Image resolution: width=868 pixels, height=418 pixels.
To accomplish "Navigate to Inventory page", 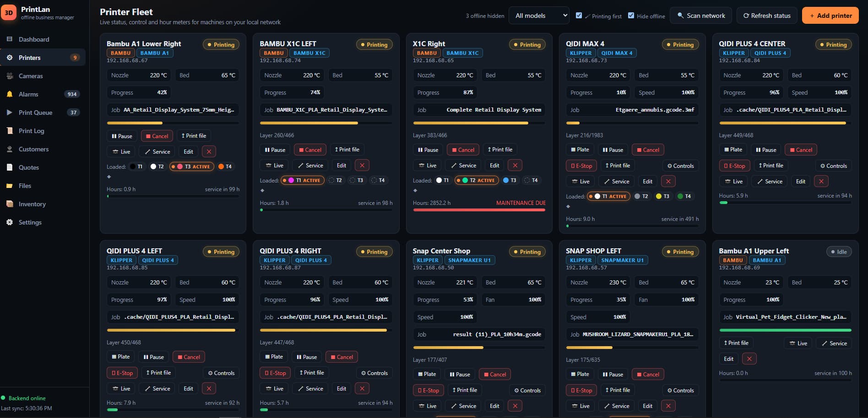I will [43, 204].
